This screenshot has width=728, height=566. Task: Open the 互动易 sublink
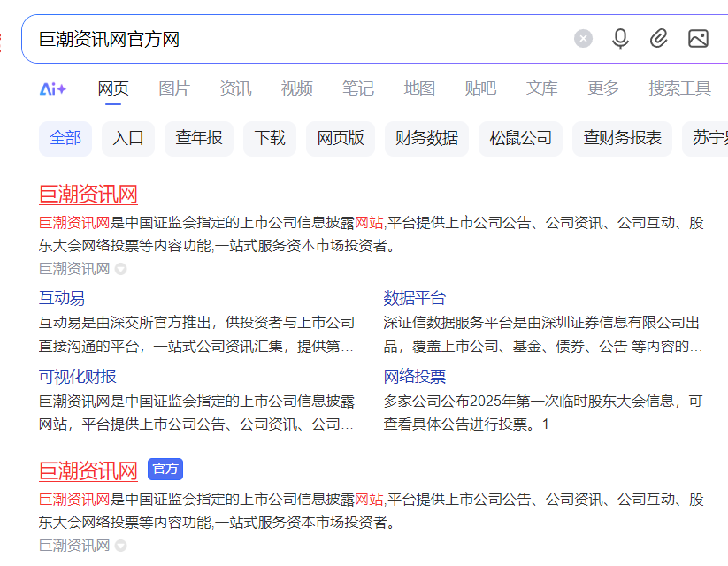pyautogui.click(x=62, y=298)
